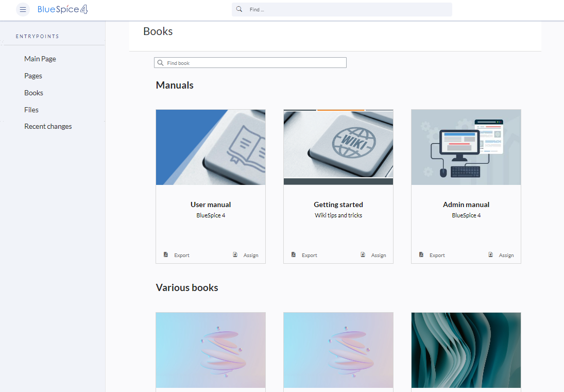Click the Export PDF icon for Getting started
The width and height of the screenshot is (564, 392).
(x=294, y=254)
